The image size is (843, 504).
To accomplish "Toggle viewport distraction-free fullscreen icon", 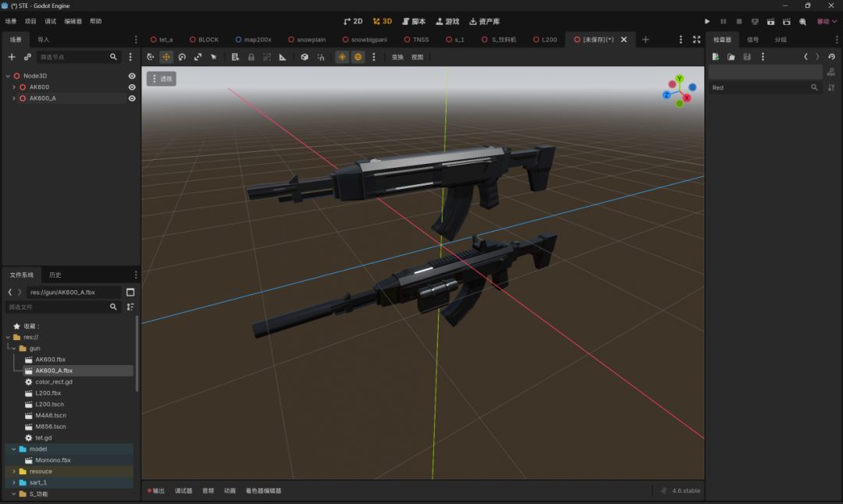I will [697, 40].
